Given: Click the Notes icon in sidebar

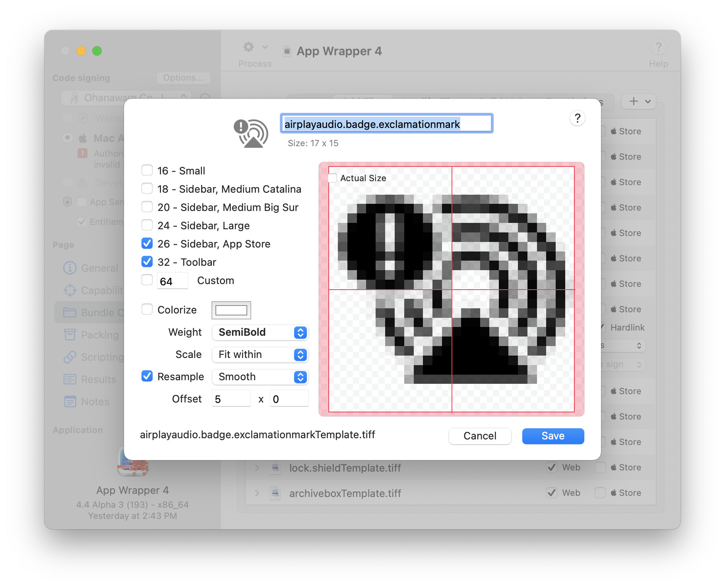Looking at the screenshot, I should [70, 401].
